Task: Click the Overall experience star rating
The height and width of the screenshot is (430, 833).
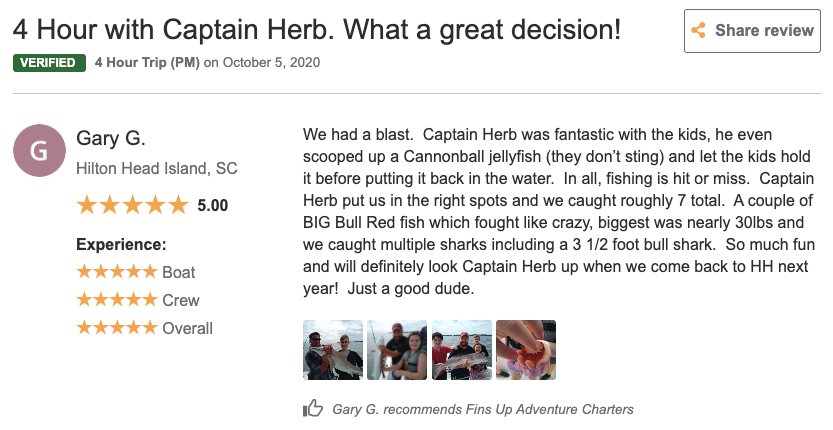Action: (x=117, y=328)
